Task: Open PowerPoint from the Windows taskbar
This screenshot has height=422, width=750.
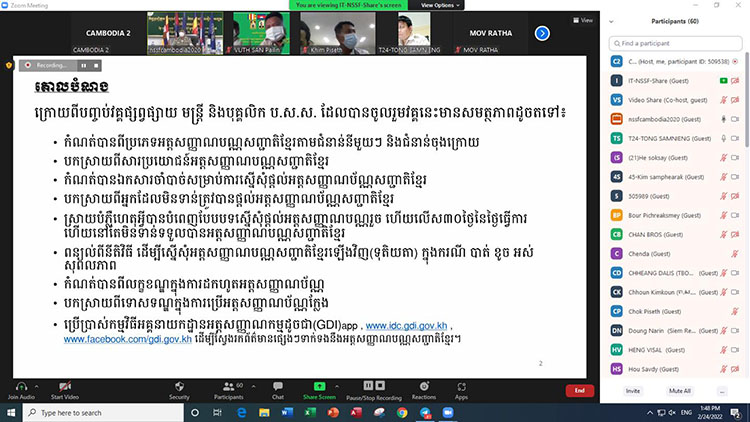Action: (x=331, y=411)
